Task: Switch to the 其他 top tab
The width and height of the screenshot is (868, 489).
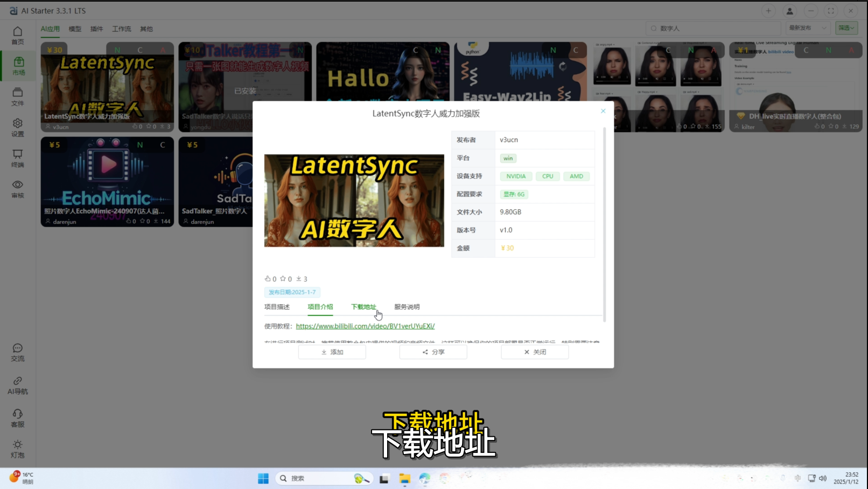Action: tap(146, 29)
